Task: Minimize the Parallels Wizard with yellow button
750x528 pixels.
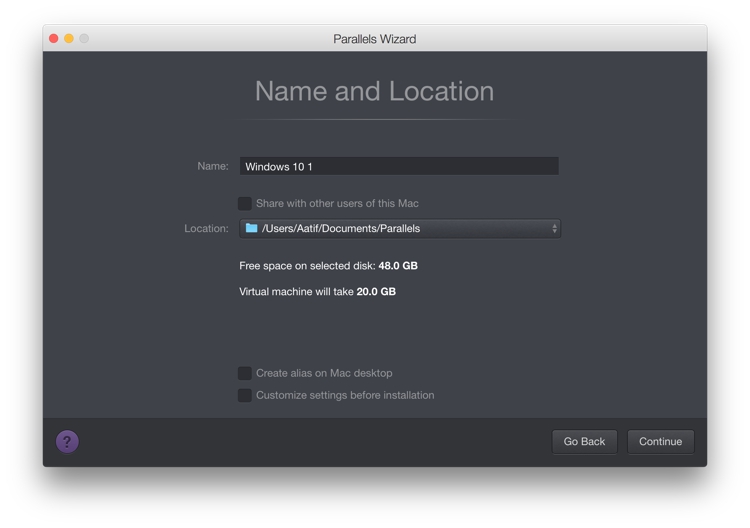Action: click(x=69, y=38)
